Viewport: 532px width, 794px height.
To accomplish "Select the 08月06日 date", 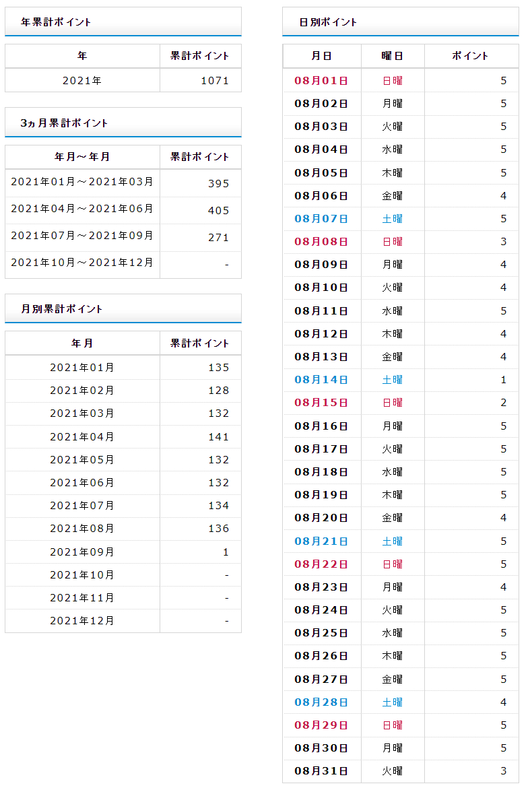I will (321, 195).
